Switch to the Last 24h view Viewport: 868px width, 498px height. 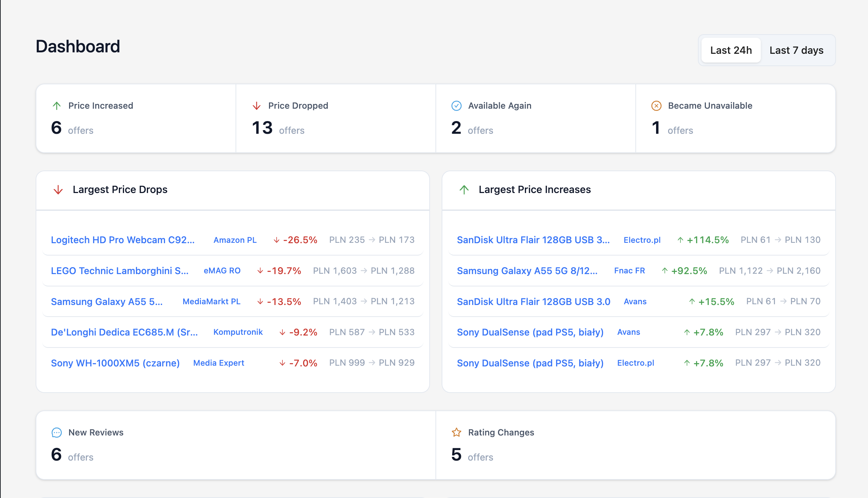click(731, 50)
